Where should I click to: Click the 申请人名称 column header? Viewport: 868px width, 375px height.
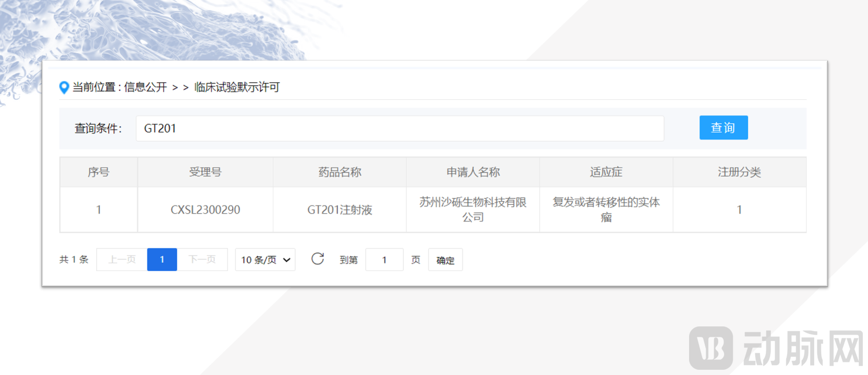pyautogui.click(x=473, y=172)
